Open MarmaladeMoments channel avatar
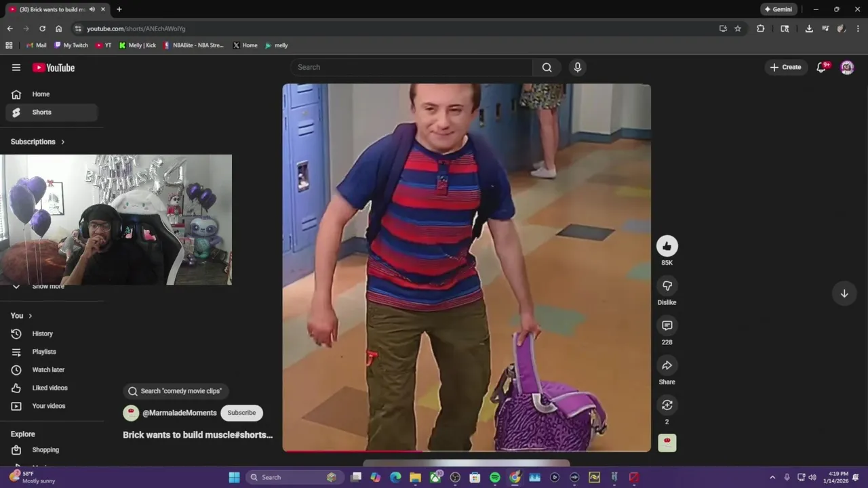The width and height of the screenshot is (868, 488). pyautogui.click(x=131, y=413)
